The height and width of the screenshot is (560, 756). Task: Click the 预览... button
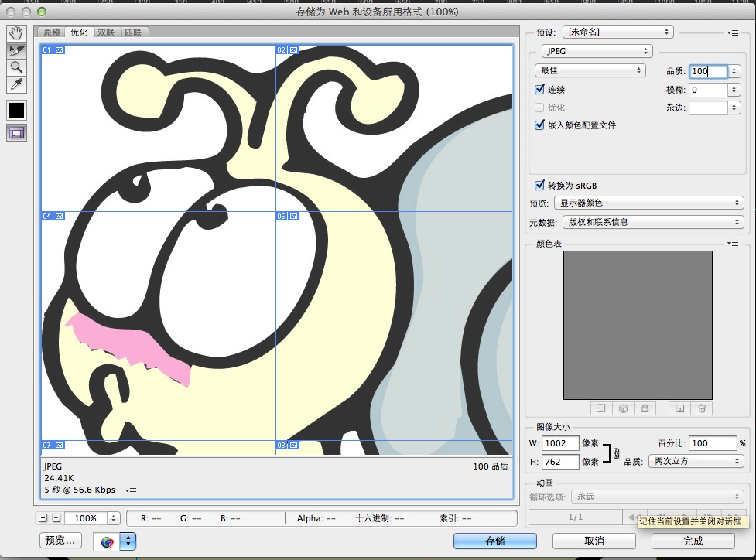click(x=60, y=540)
